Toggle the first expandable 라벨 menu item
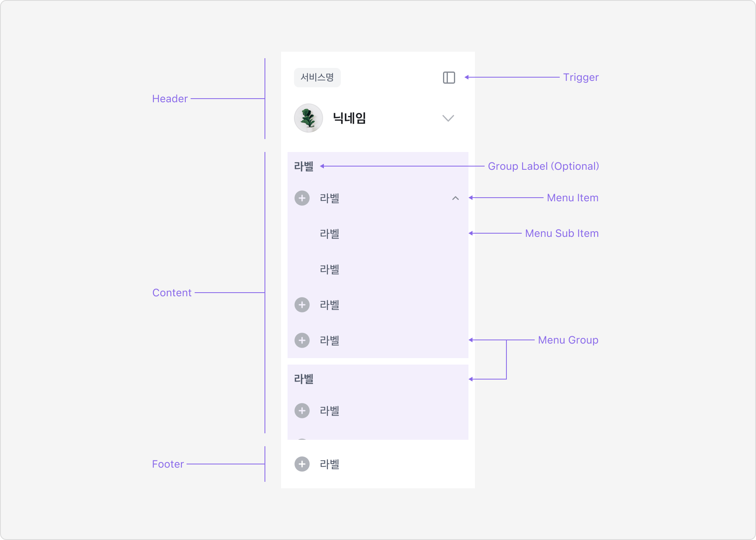The height and width of the screenshot is (540, 756). tap(378, 198)
